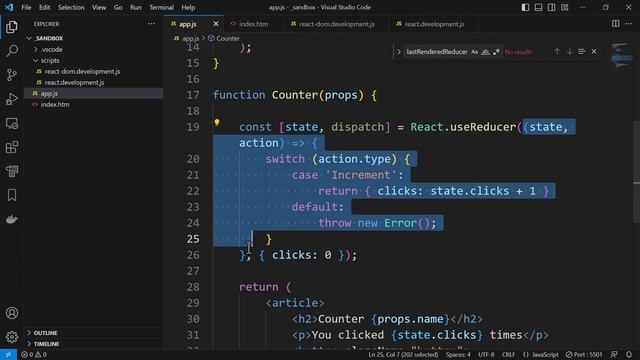Go to next find match arrow
640x360 pixels.
tap(569, 52)
